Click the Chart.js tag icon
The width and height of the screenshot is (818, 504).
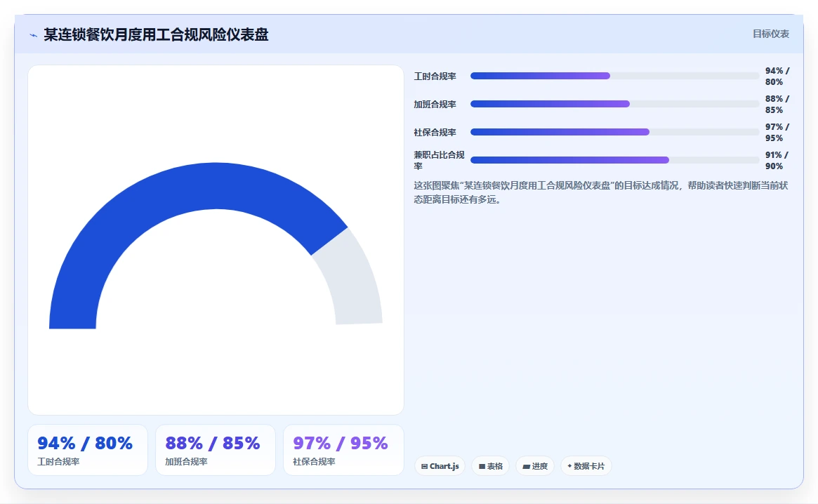[424, 466]
